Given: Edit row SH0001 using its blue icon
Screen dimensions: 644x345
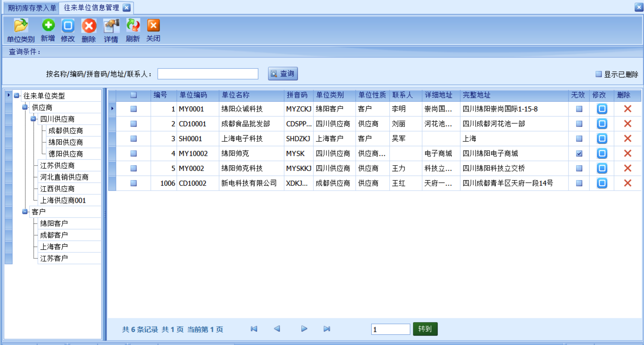Looking at the screenshot, I should click(x=602, y=139).
